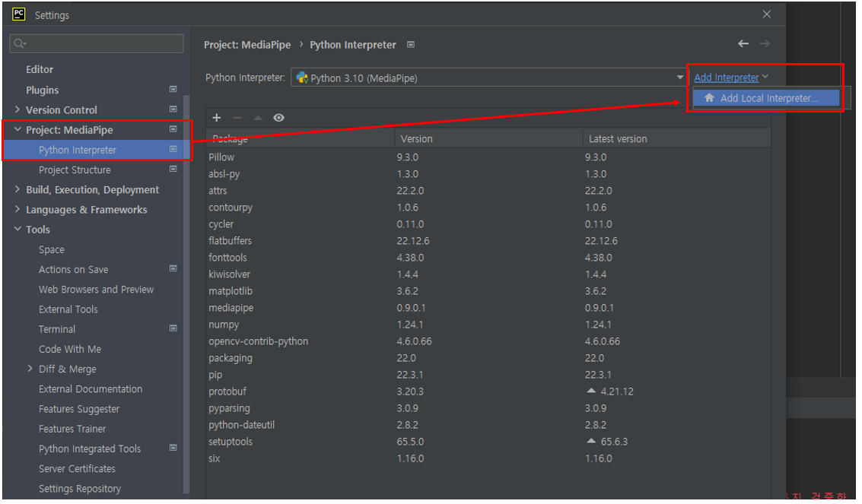The width and height of the screenshot is (862, 504).
Task: Open the Plugins settings category
Action: pyautogui.click(x=43, y=90)
